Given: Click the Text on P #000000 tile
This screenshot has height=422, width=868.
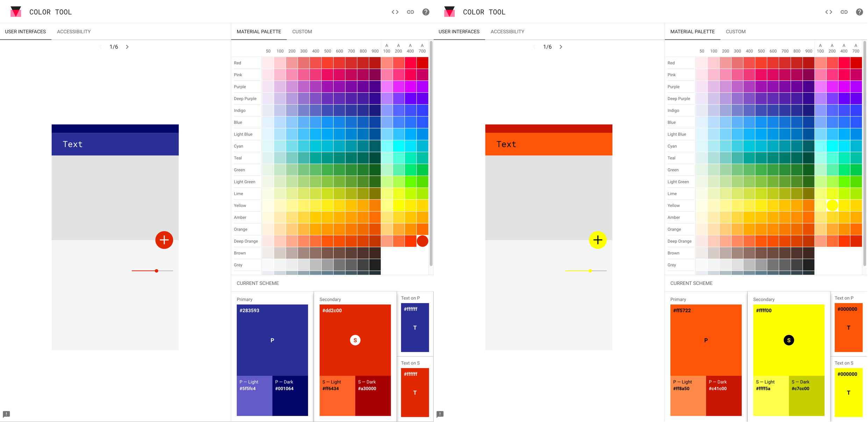Looking at the screenshot, I should click(849, 328).
